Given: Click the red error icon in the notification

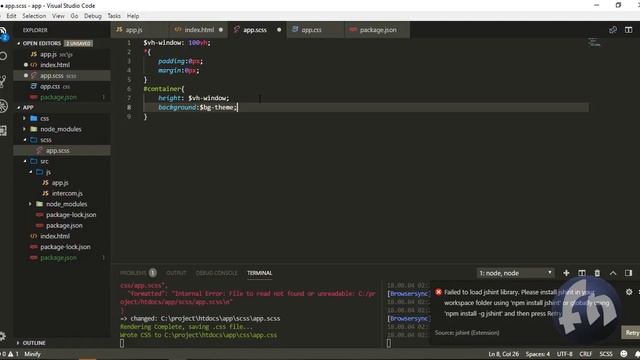Looking at the screenshot, I should (x=438, y=292).
